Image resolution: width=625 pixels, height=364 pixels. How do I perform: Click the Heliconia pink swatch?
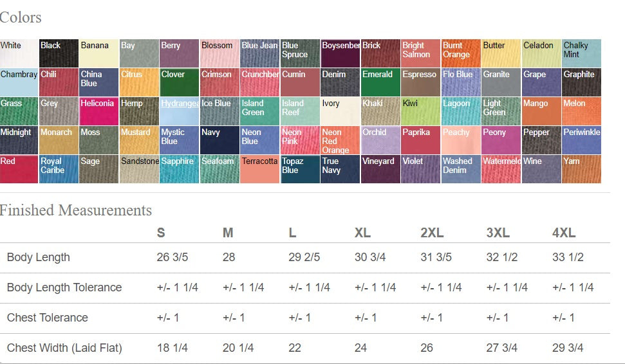tap(99, 111)
